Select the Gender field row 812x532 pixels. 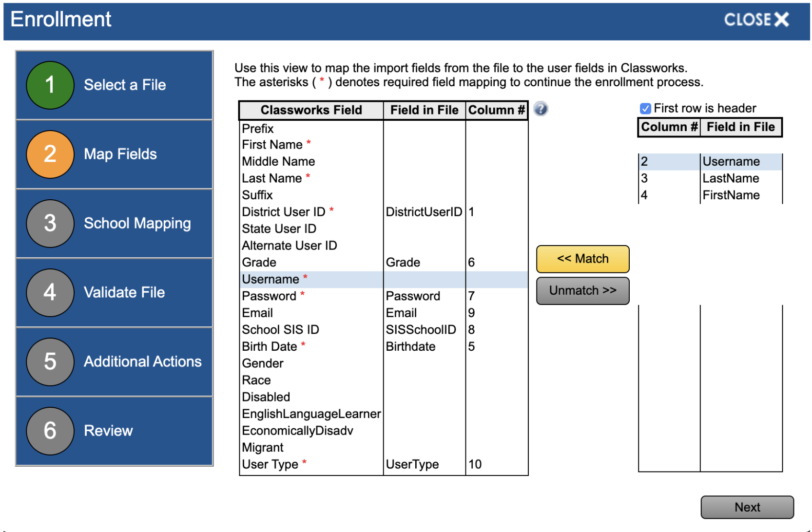384,363
